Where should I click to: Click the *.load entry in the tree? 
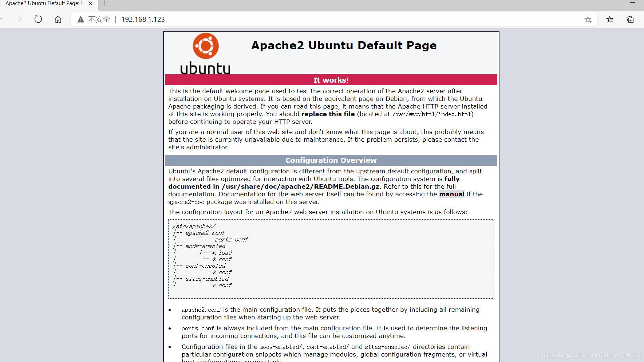coord(222,253)
